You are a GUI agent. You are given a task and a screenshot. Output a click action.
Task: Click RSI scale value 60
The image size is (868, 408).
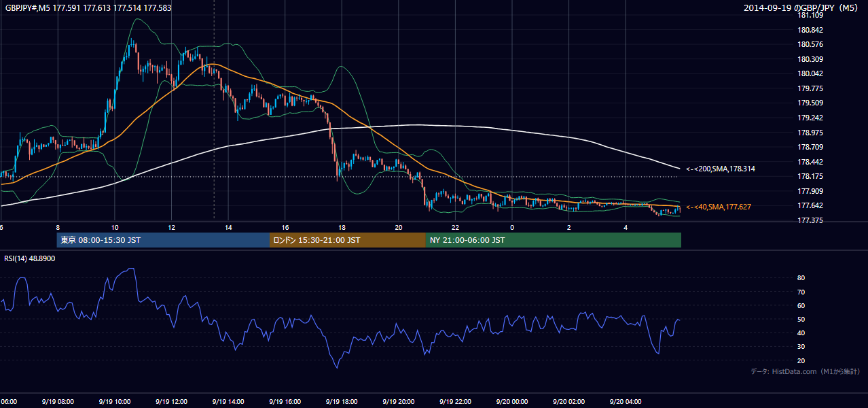[801, 305]
